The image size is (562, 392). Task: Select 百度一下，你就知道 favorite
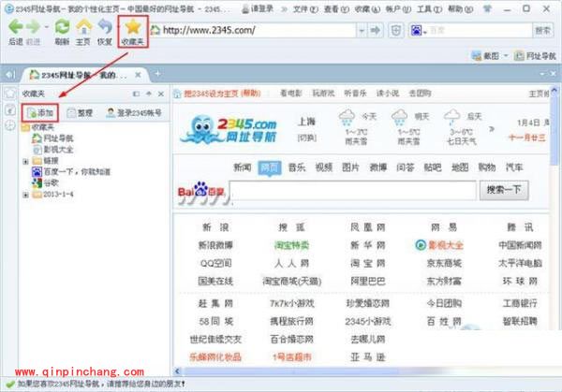click(71, 172)
